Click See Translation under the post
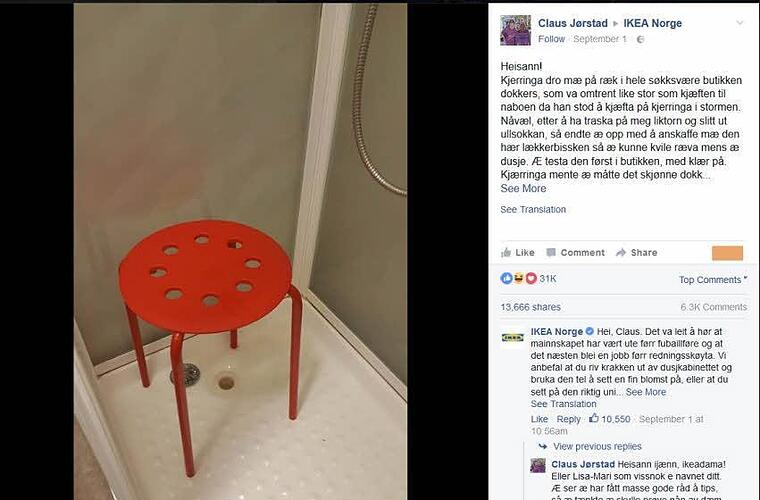760x500 pixels. point(533,209)
